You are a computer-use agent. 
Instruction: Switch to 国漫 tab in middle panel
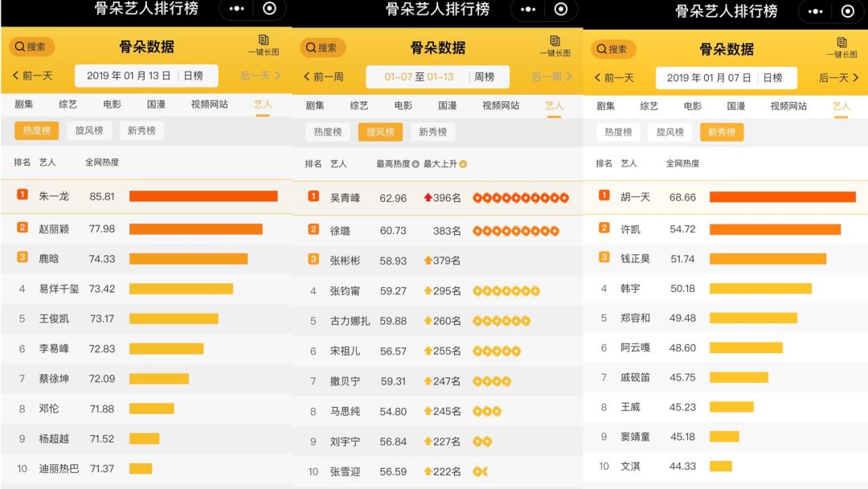(x=448, y=105)
